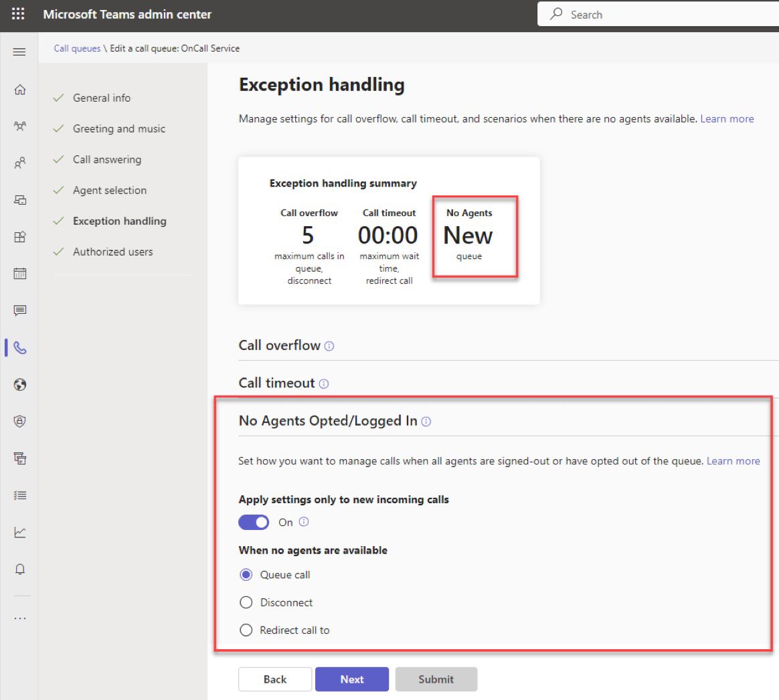The width and height of the screenshot is (779, 700).
Task: Open Notifications bell icon in sidebar
Action: click(20, 570)
